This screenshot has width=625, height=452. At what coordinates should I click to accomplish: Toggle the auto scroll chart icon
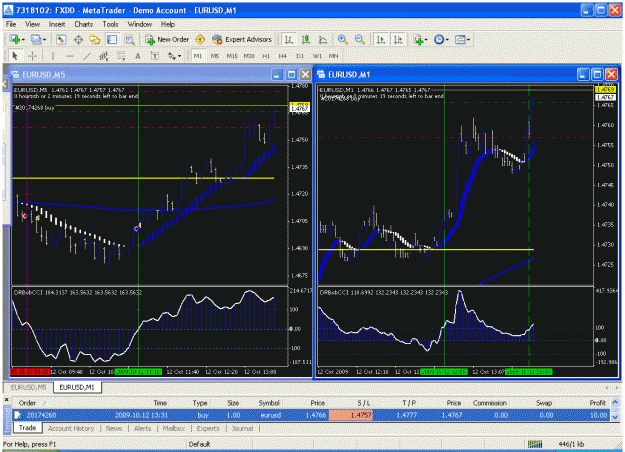point(381,39)
